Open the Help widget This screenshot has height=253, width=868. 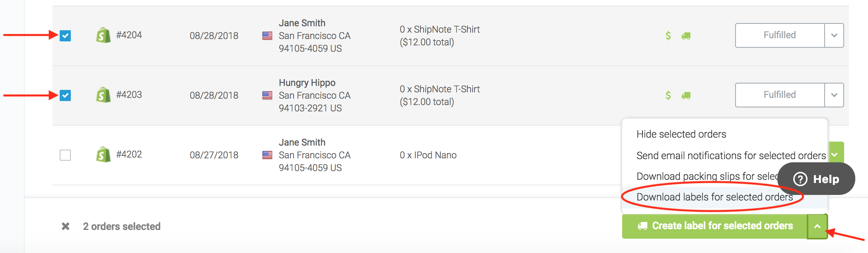click(816, 179)
